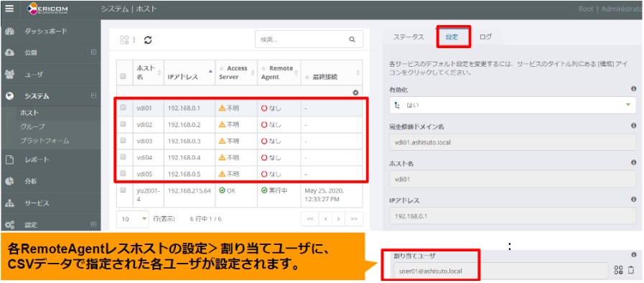Click the info icon beside 有効化
Viewport: 644px width, 283px height.
[x=633, y=89]
